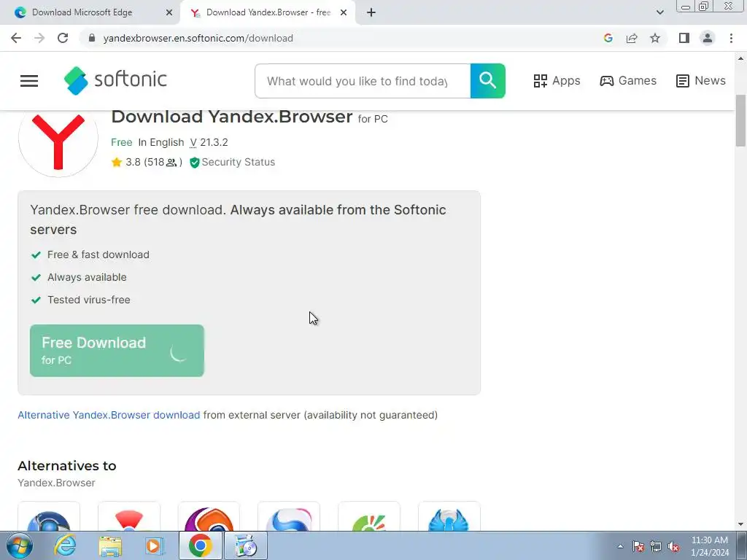
Task: Click the page vertical scrollbar thumb
Action: click(x=741, y=121)
